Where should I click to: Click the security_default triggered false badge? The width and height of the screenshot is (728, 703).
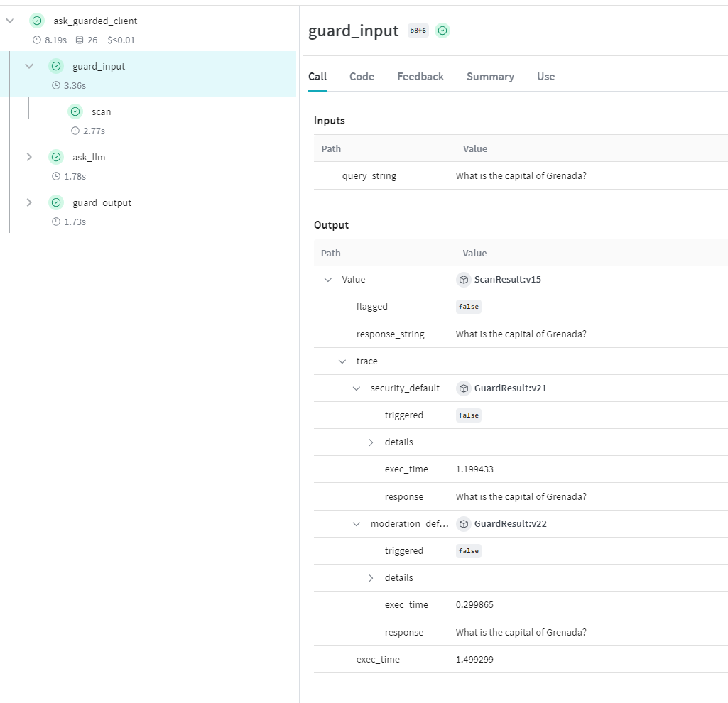[x=469, y=415]
